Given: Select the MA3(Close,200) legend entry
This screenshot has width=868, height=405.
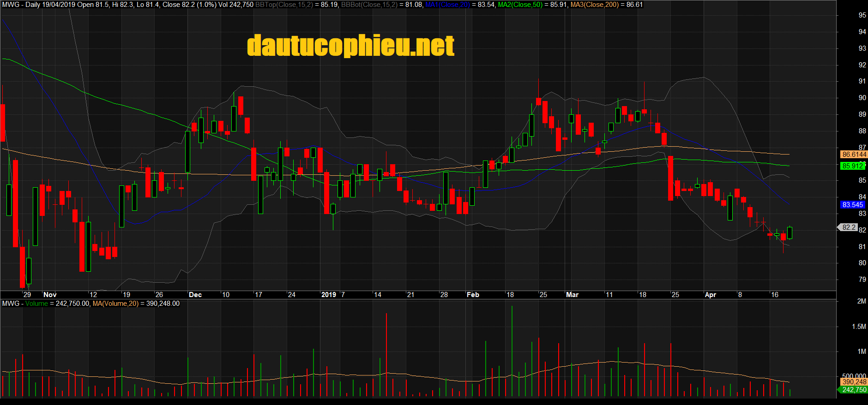Looking at the screenshot, I should tap(594, 5).
